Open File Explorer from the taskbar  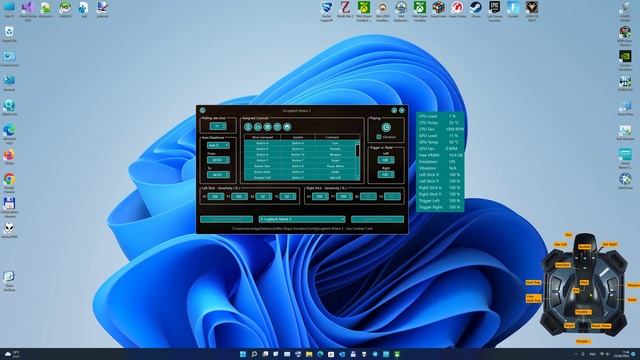point(309,354)
